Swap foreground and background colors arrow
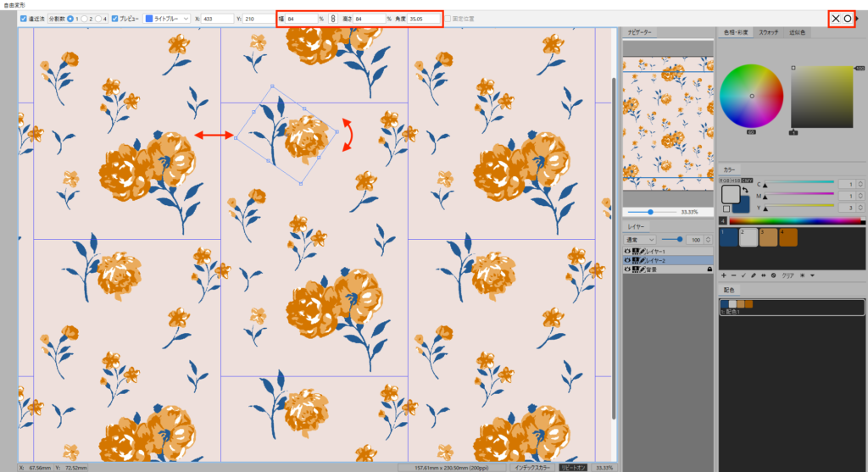Image resolution: width=868 pixels, height=472 pixels. pos(745,191)
